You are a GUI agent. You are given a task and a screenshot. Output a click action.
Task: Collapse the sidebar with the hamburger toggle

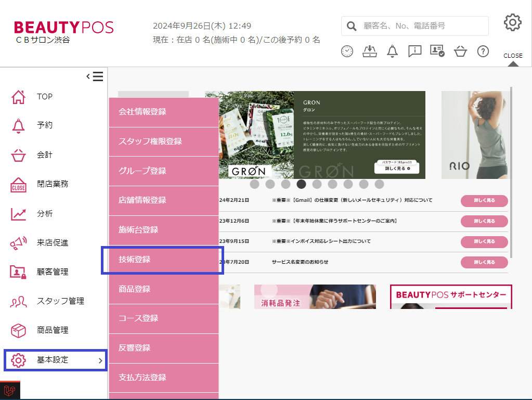click(x=95, y=77)
